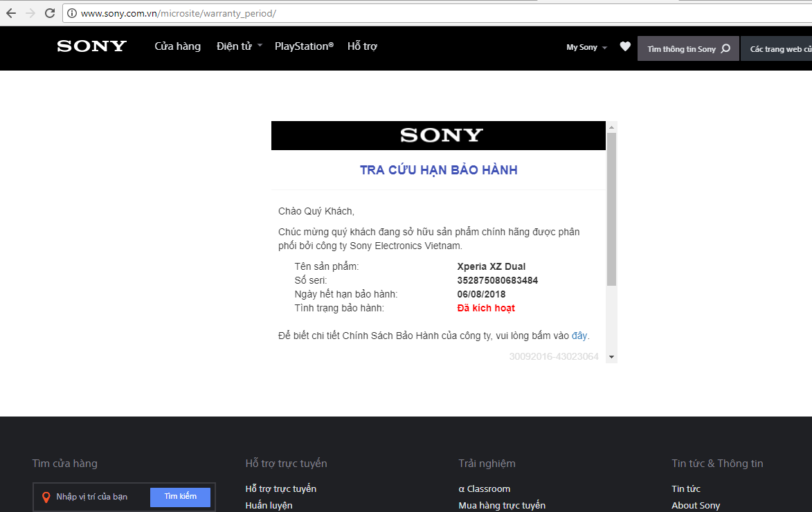Click the Sony logo in the navigation bar
The width and height of the screenshot is (812, 512).
[x=91, y=46]
